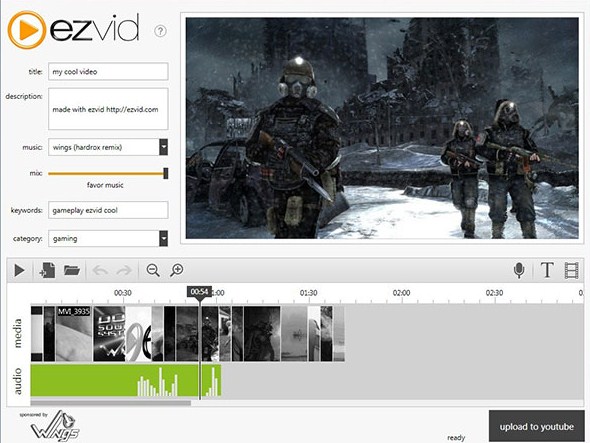Click the undo arrow icon
This screenshot has height=443, width=590.
pos(100,270)
